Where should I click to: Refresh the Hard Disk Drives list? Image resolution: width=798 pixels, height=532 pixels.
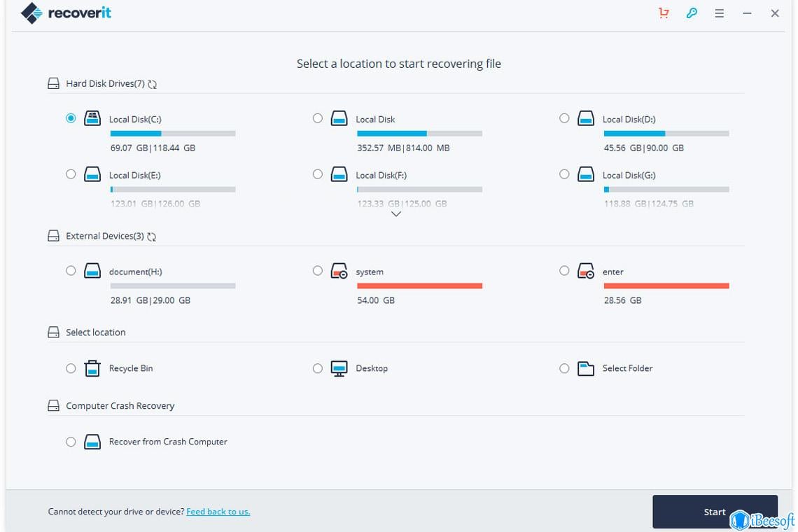153,84
